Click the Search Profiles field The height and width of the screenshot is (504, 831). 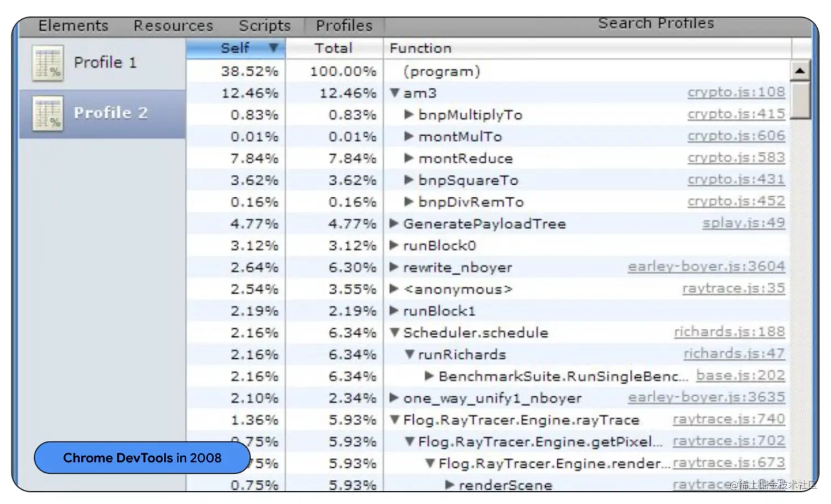(656, 23)
